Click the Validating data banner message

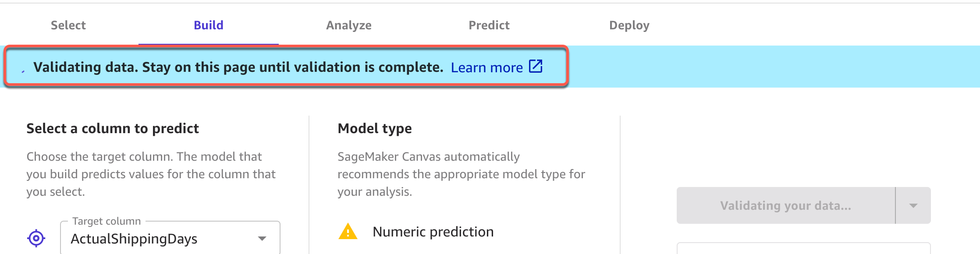pyautogui.click(x=238, y=67)
